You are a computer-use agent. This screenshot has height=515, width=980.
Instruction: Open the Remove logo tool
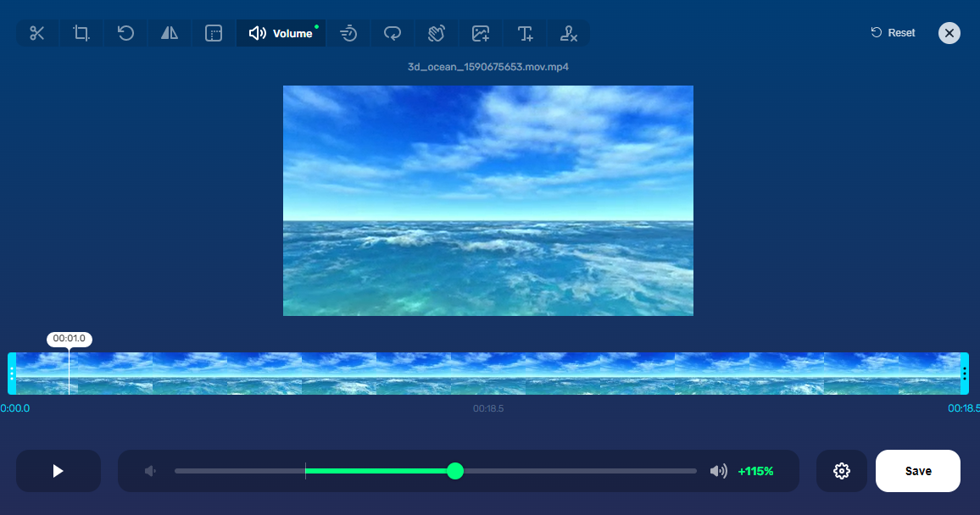(x=568, y=33)
